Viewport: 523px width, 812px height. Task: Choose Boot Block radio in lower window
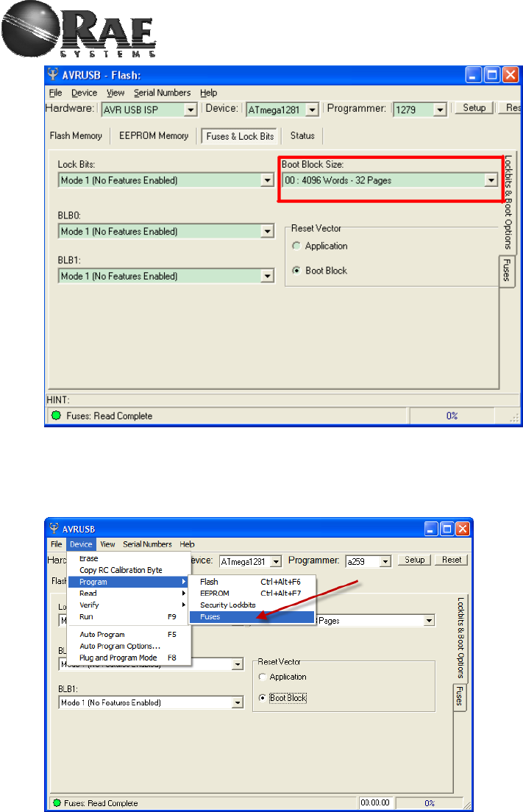click(262, 698)
